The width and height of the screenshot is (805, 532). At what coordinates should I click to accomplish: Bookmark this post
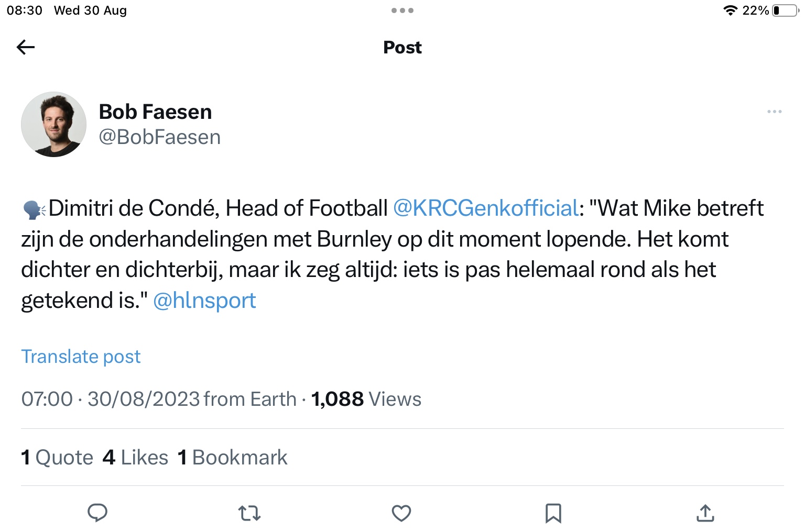click(x=553, y=513)
